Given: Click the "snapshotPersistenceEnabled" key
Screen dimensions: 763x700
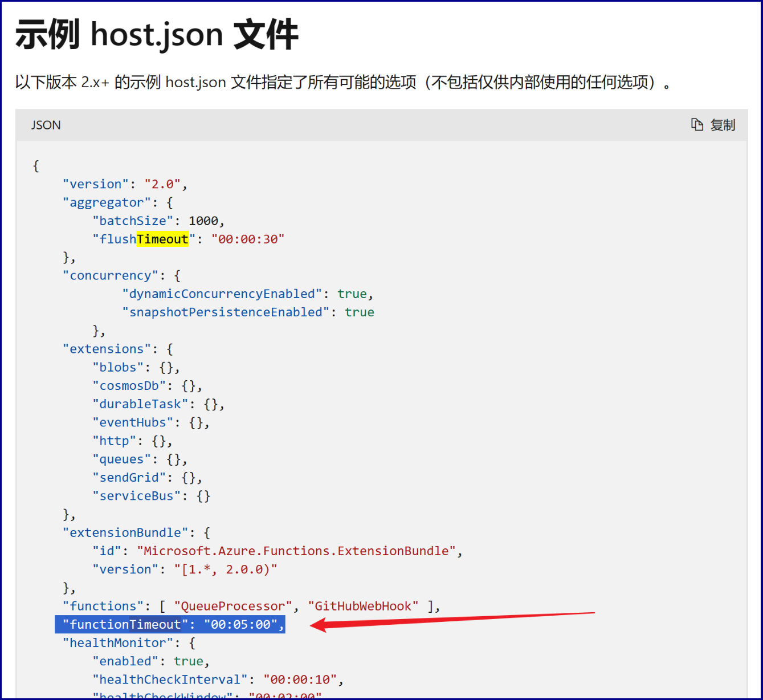Looking at the screenshot, I should (226, 312).
